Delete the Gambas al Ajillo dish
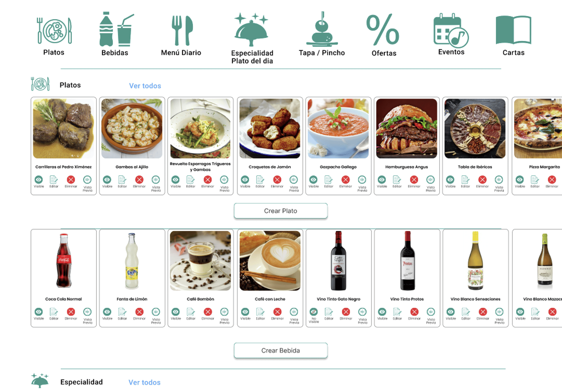This screenshot has height=392, width=562. point(139,180)
